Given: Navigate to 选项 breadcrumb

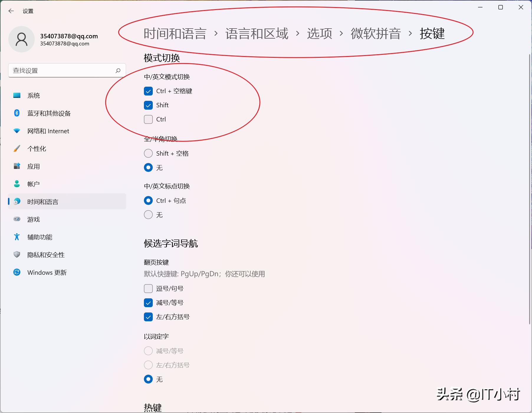Looking at the screenshot, I should pyautogui.click(x=319, y=33).
